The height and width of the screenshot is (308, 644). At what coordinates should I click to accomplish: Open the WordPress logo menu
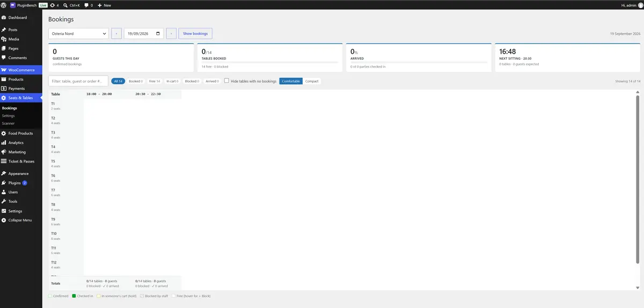point(4,5)
